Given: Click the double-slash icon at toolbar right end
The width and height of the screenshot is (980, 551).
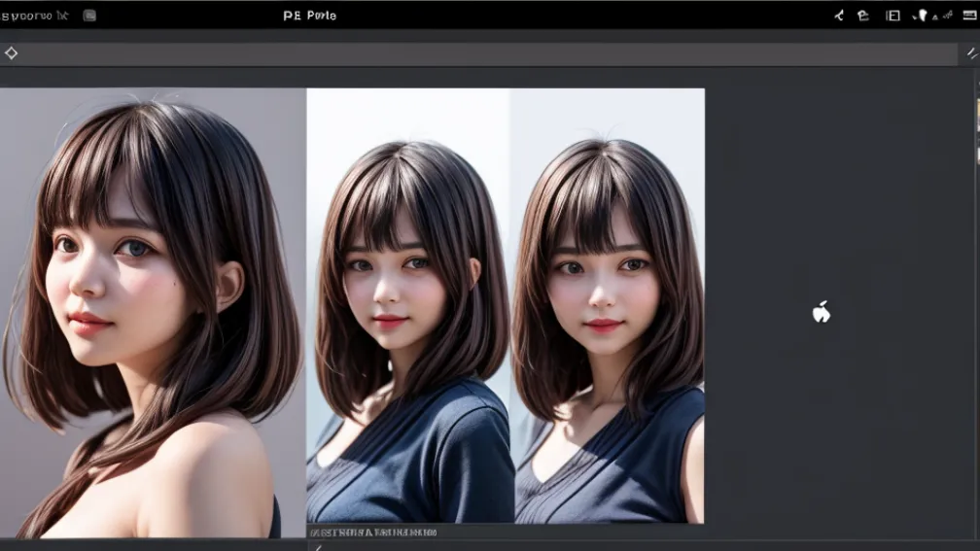Looking at the screenshot, I should point(972,53).
